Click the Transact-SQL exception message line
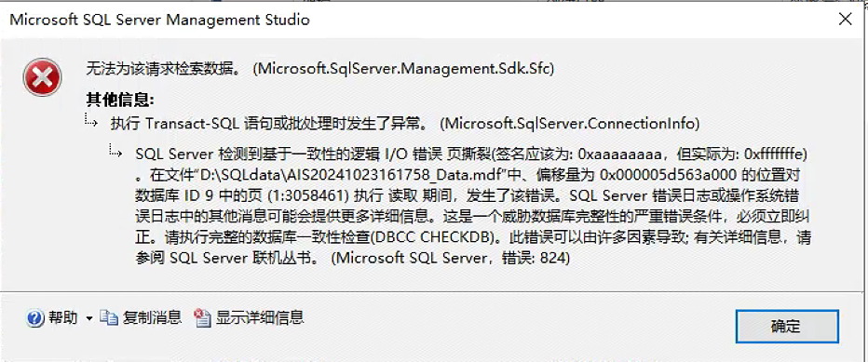 [404, 124]
